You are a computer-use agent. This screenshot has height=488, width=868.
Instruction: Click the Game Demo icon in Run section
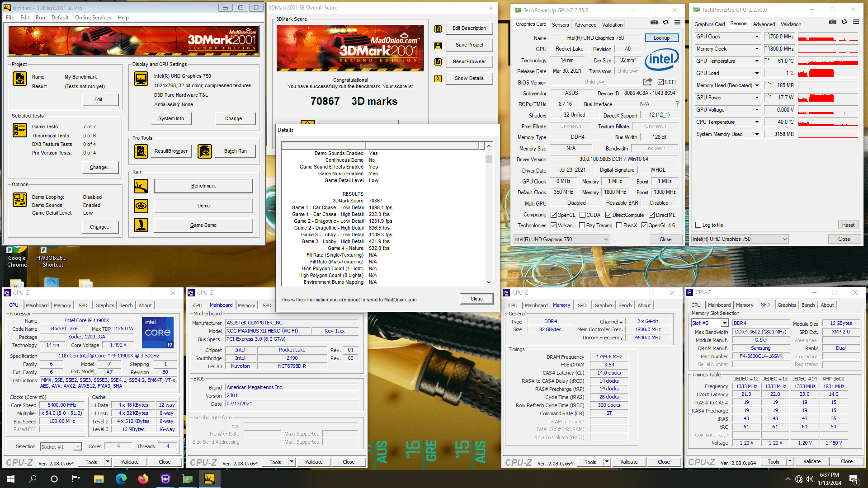[141, 225]
